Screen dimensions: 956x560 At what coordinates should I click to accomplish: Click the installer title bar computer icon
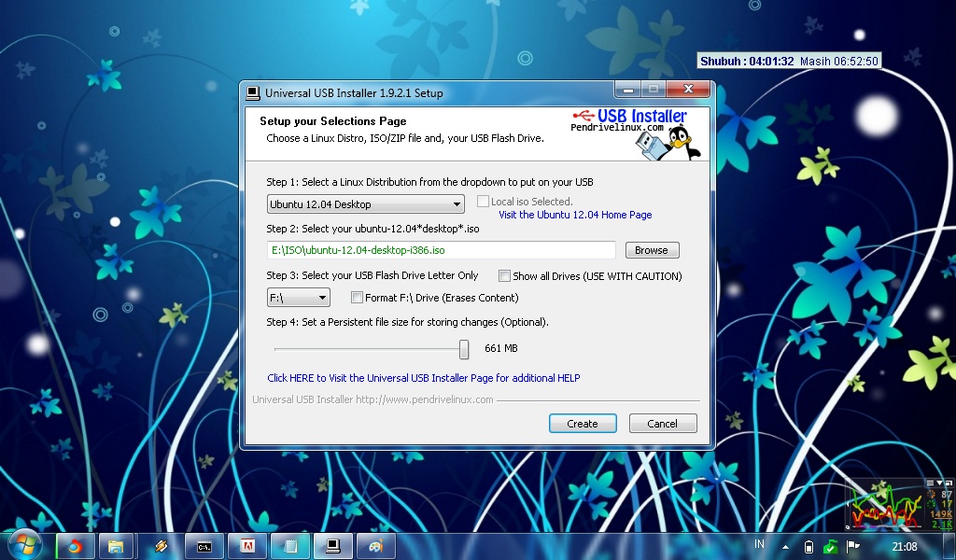tap(252, 93)
